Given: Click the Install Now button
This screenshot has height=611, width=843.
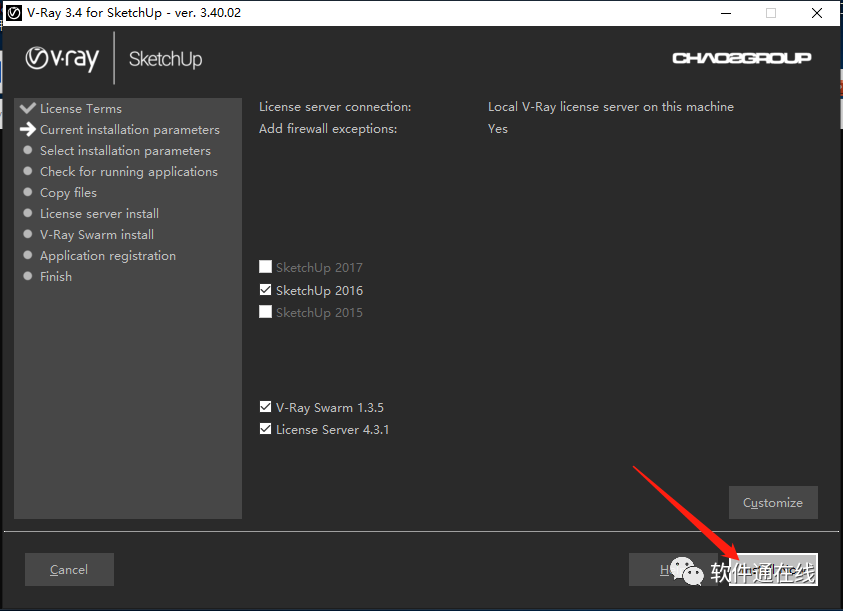Looking at the screenshot, I should click(773, 570).
